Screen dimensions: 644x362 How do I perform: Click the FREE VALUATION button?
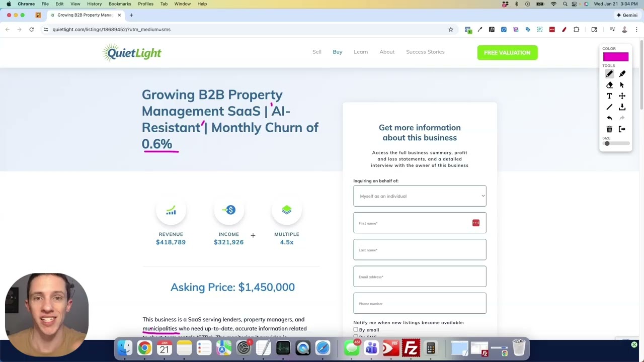(507, 52)
